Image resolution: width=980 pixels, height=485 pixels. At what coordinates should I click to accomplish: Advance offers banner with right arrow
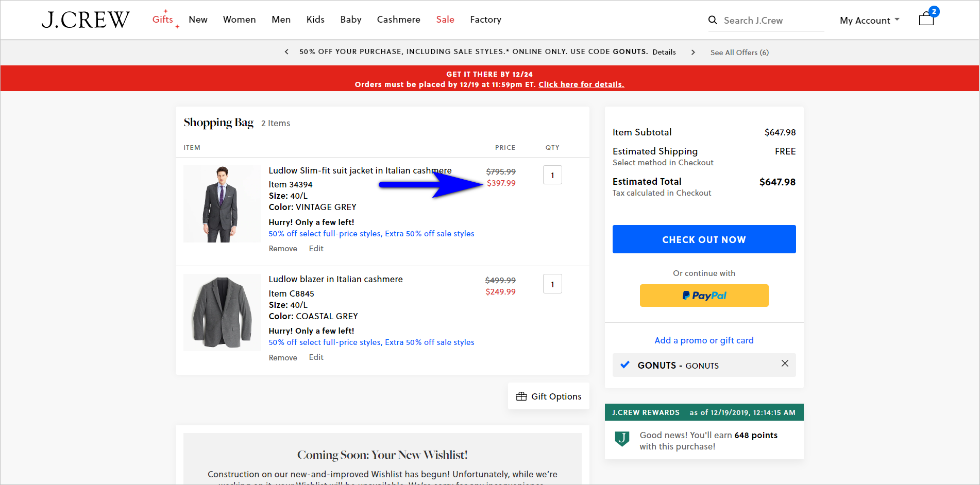tap(693, 52)
